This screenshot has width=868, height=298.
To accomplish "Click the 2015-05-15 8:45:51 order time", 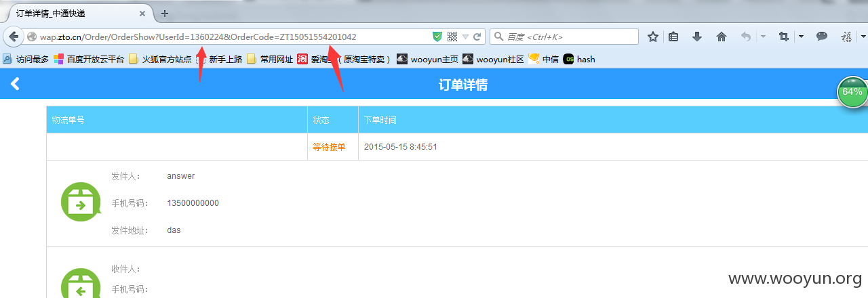I will [x=401, y=147].
